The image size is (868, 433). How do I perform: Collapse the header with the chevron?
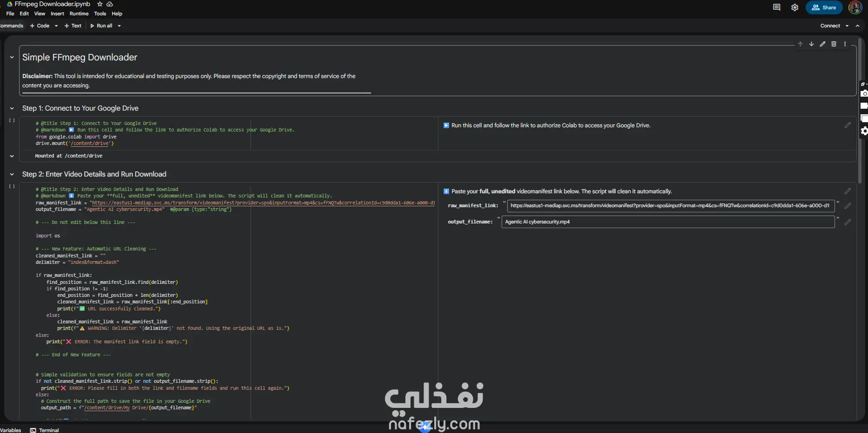857,26
